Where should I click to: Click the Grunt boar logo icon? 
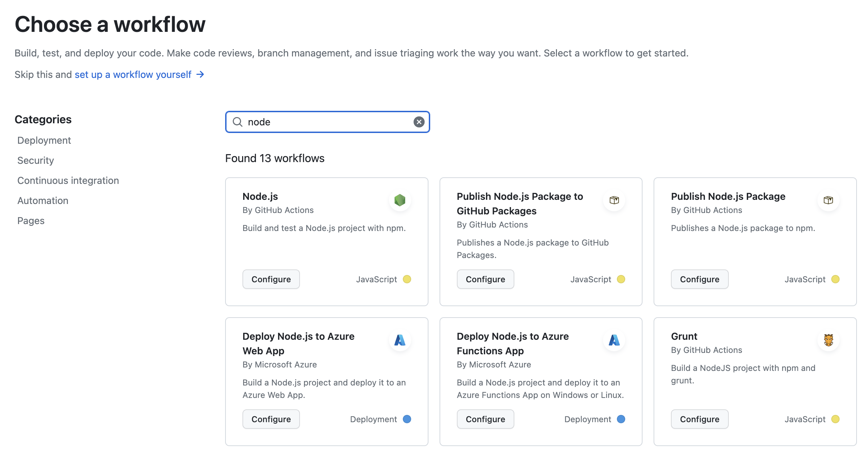828,340
